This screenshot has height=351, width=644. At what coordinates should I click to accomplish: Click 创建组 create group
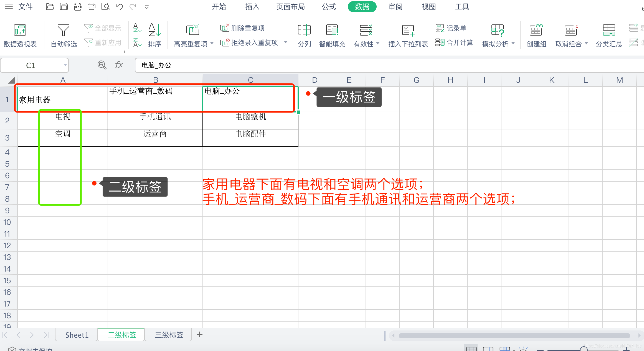point(536,36)
